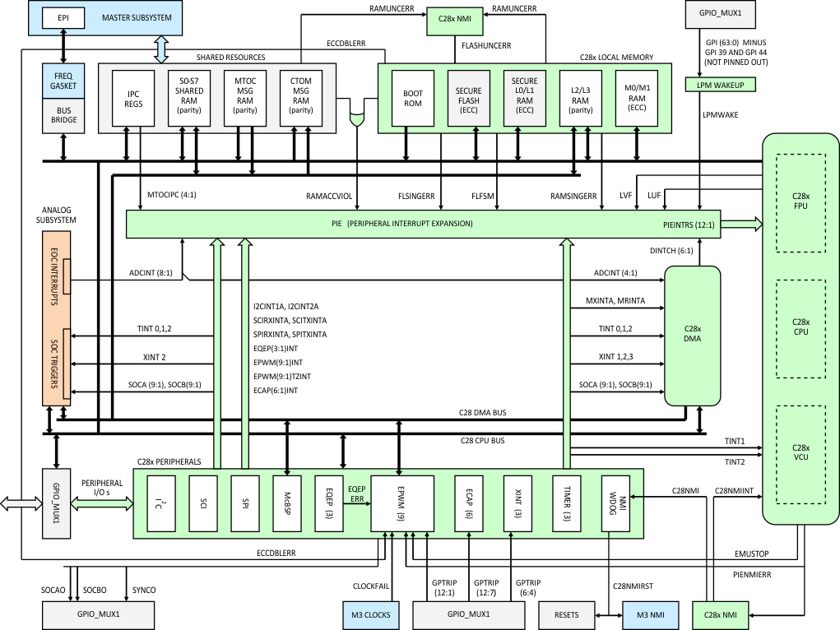Click the NMI WDOG block
Viewport: 840px width, 630px height.
(615, 504)
